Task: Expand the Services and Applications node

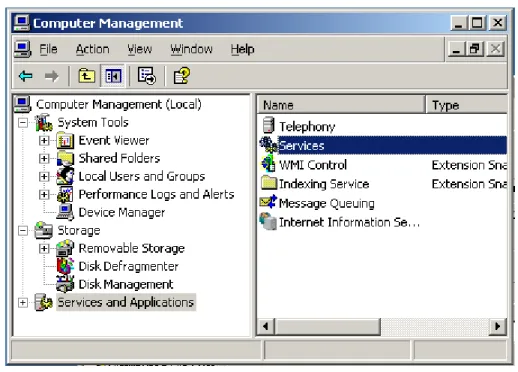Action: 23,303
